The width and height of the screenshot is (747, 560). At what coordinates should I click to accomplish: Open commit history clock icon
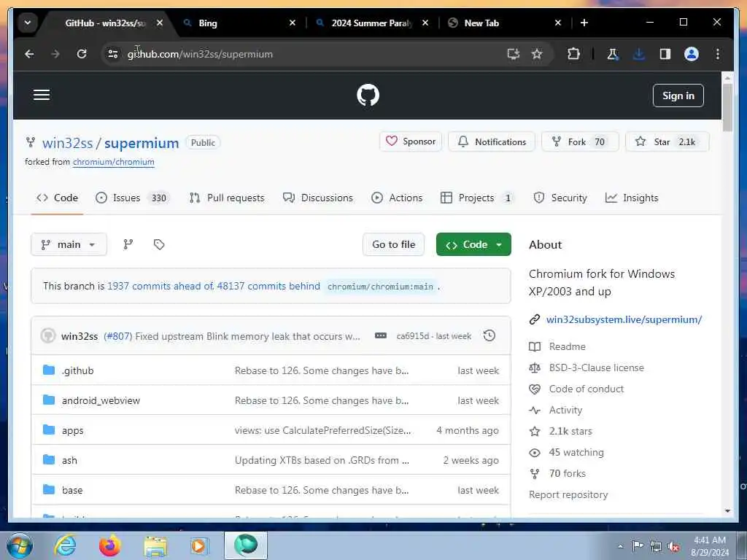489,335
